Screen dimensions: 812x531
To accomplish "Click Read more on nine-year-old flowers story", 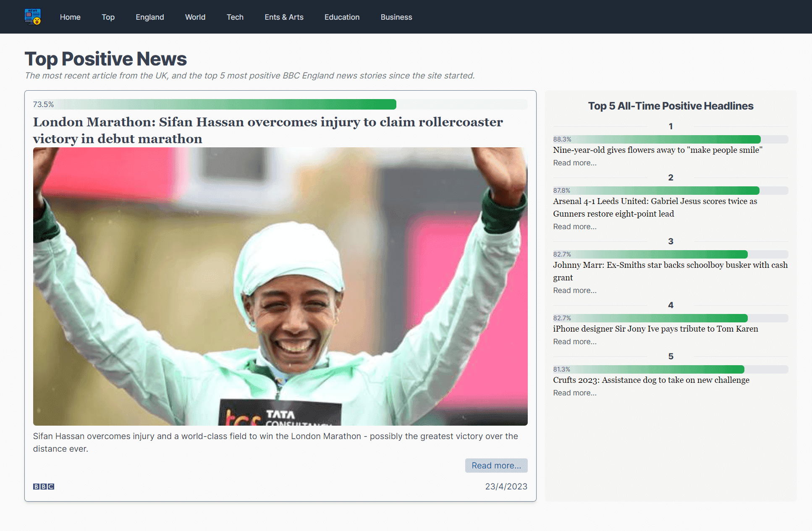I will [574, 162].
